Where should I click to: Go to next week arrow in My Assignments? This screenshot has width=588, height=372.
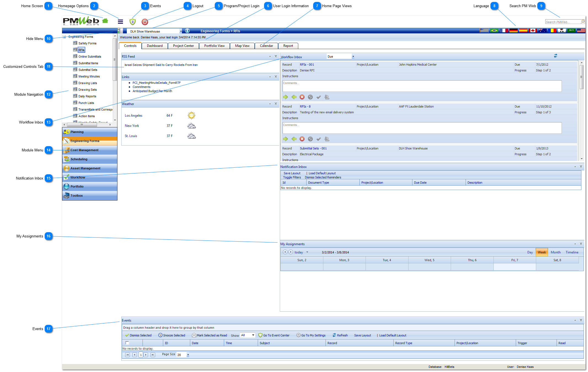coord(291,252)
